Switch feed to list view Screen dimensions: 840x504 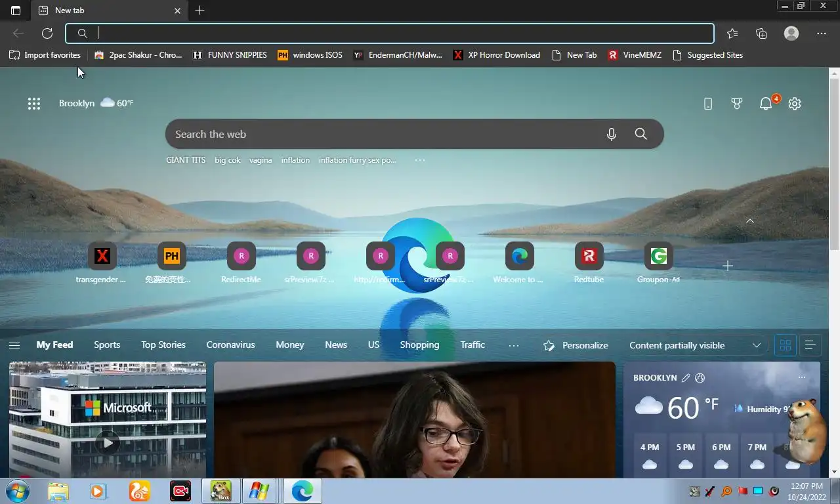(810, 345)
